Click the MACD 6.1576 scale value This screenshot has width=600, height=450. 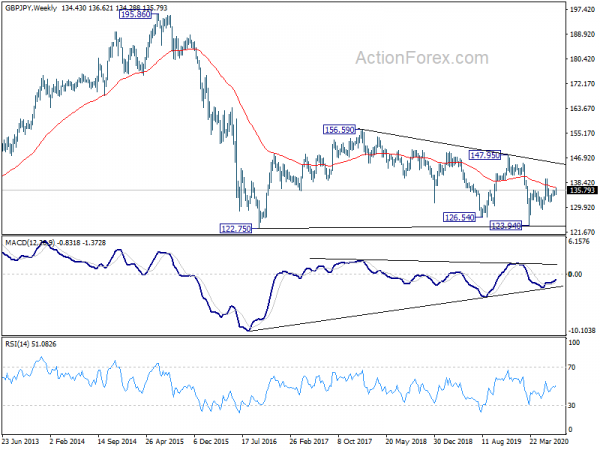coord(579,241)
